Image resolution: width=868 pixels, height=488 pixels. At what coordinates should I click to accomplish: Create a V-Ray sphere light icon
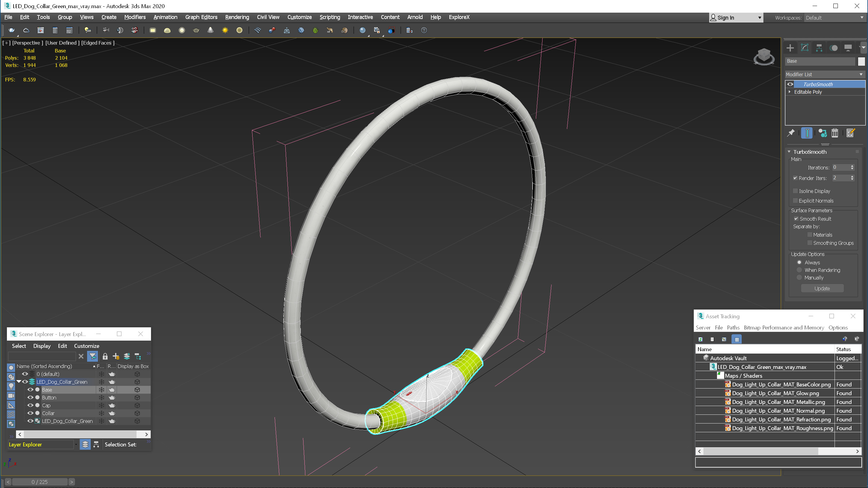(182, 30)
